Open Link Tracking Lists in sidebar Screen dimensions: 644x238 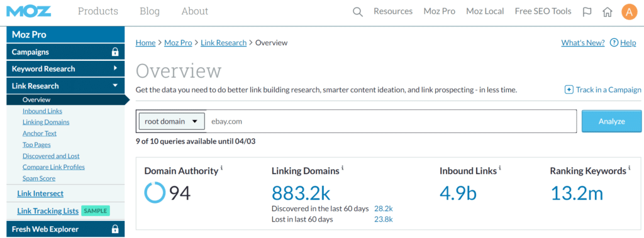[x=48, y=211]
